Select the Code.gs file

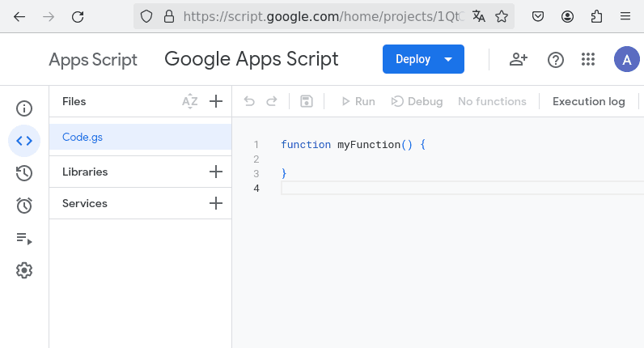pyautogui.click(x=83, y=137)
